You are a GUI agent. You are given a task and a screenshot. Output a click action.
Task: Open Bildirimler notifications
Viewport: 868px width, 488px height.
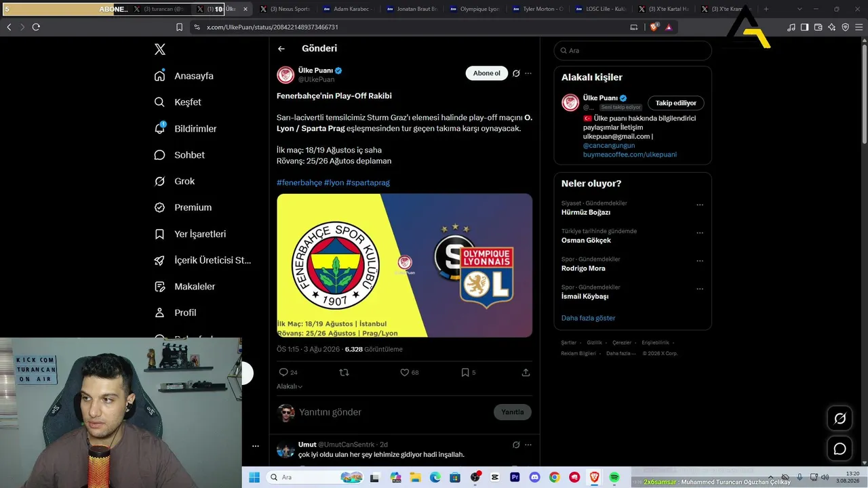click(185, 129)
